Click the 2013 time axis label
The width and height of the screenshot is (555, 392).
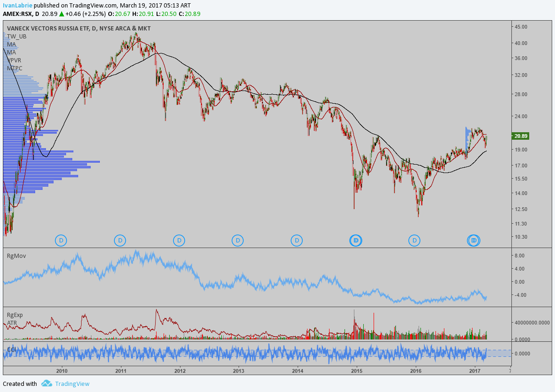pyautogui.click(x=238, y=371)
